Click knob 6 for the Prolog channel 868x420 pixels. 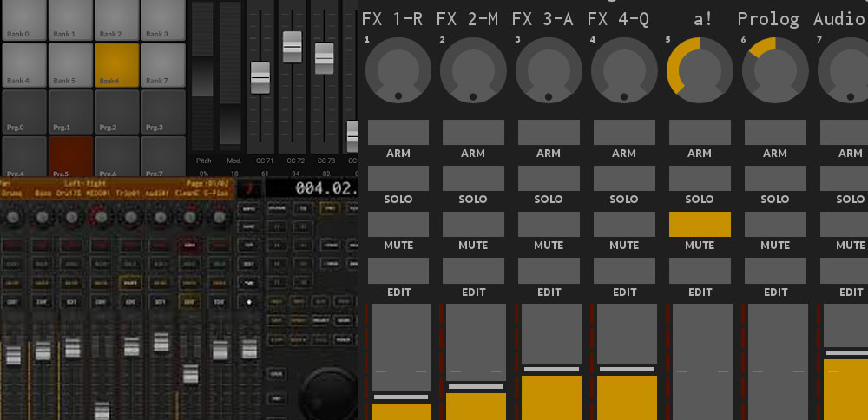click(775, 70)
